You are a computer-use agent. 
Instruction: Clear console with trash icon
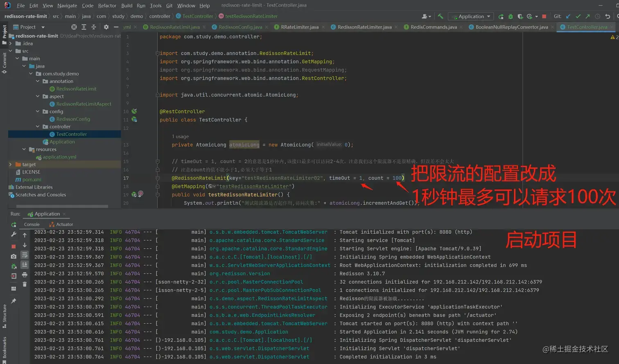(x=25, y=284)
